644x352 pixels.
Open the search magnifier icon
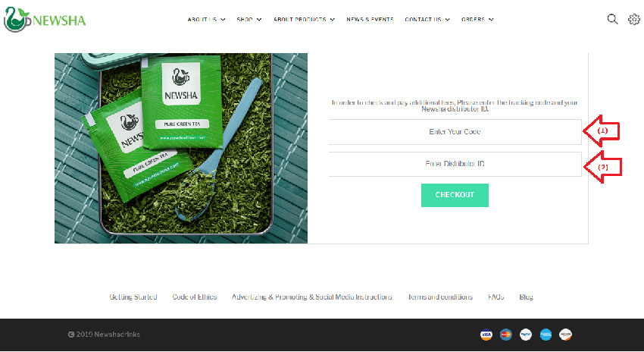click(x=612, y=19)
